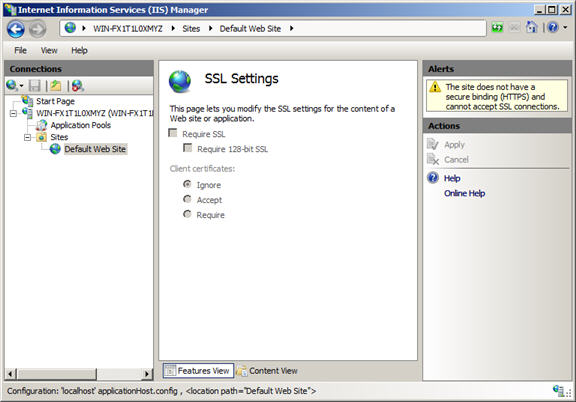576x402 pixels.
Task: Click the WIN-FX1T1L0XMYZ breadcrumb in address bar
Action: coord(127,29)
